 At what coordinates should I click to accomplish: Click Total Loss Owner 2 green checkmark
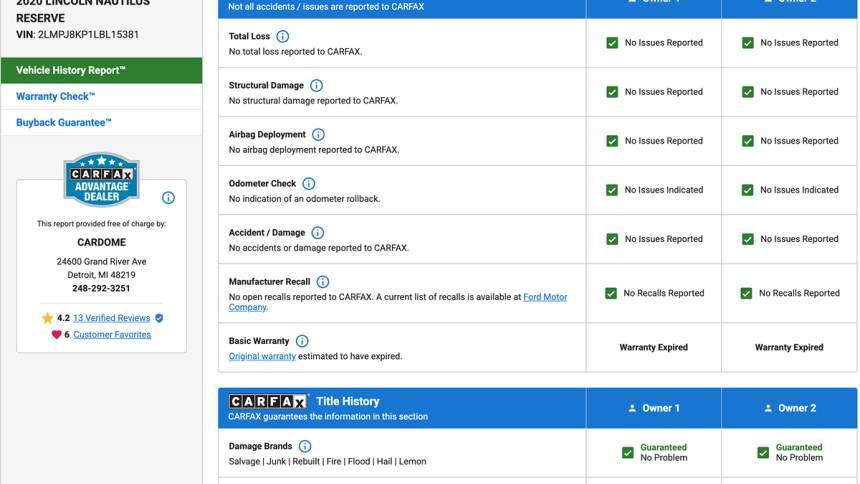pyautogui.click(x=748, y=43)
